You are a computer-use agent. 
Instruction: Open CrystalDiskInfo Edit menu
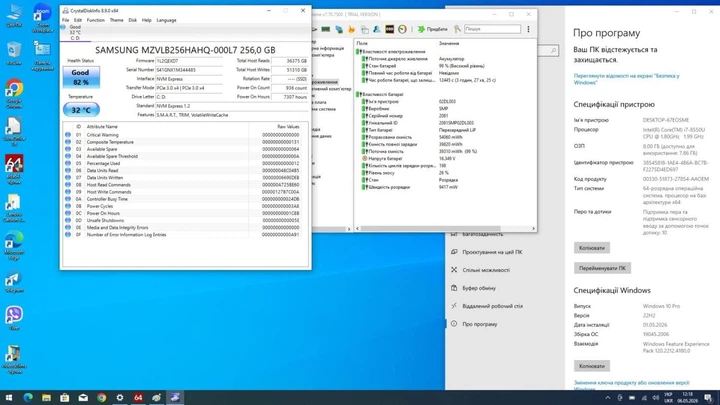pos(78,20)
